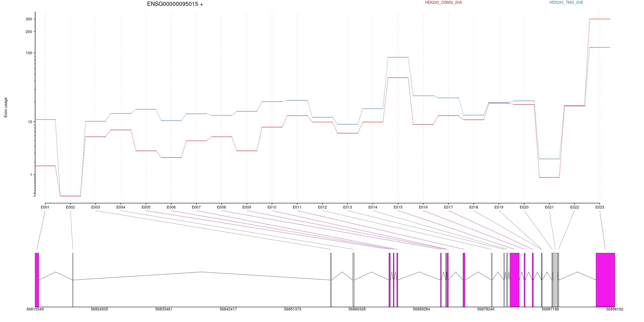Image resolution: width=644 pixels, height=322 pixels.
Task: Click the blue peak segment above E015
Action: (398, 57)
